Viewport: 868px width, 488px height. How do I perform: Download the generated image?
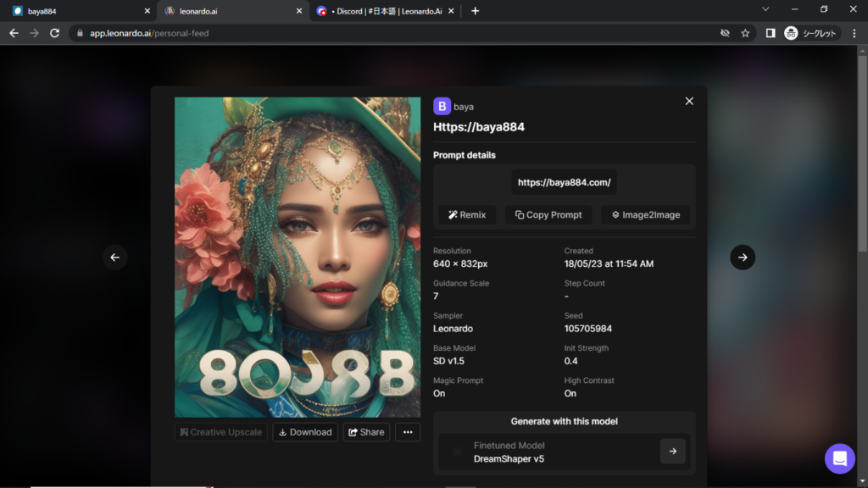pyautogui.click(x=304, y=432)
